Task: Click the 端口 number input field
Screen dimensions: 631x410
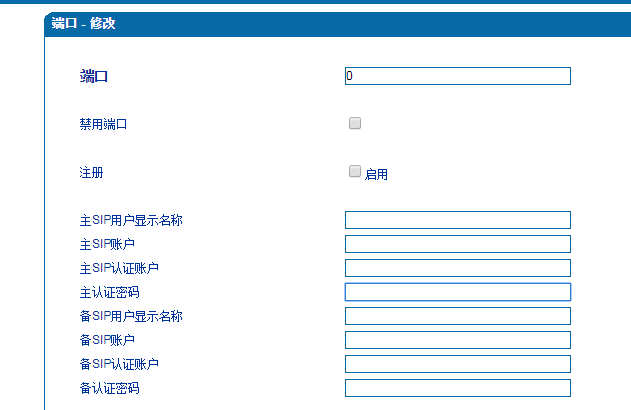Action: 457,76
